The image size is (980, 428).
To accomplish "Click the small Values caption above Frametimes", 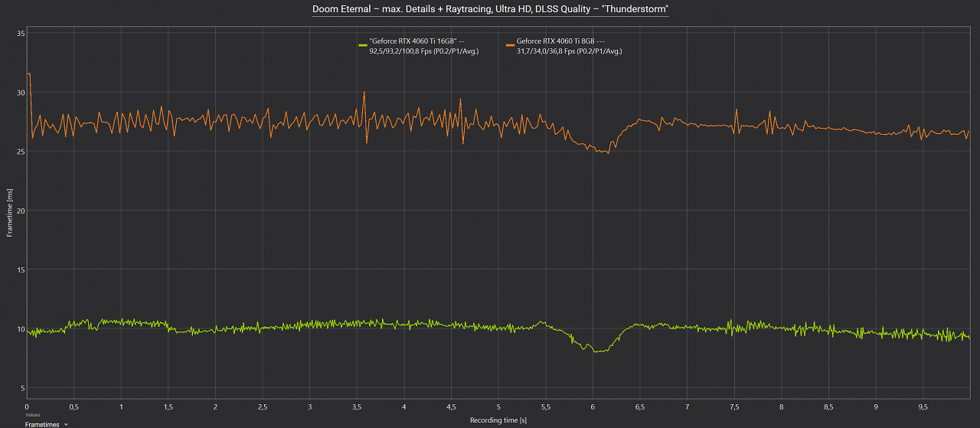I will pyautogui.click(x=31, y=415).
